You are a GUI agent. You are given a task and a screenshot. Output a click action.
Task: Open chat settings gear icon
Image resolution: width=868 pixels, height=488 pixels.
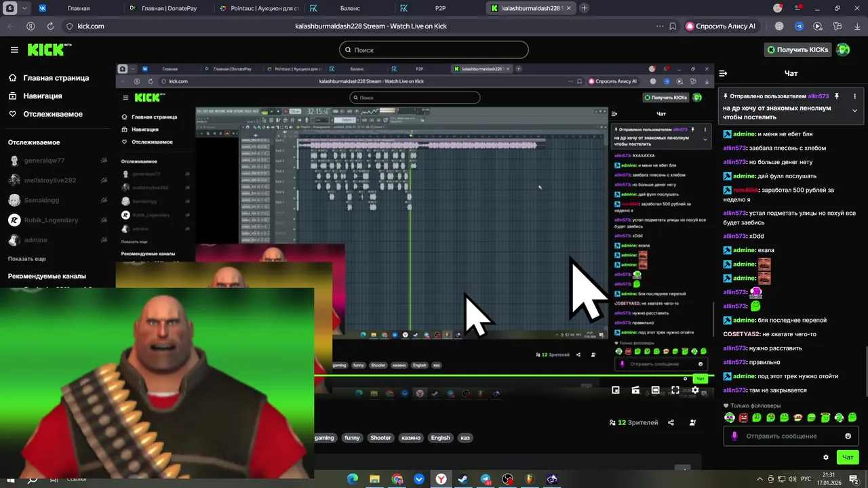point(825,457)
